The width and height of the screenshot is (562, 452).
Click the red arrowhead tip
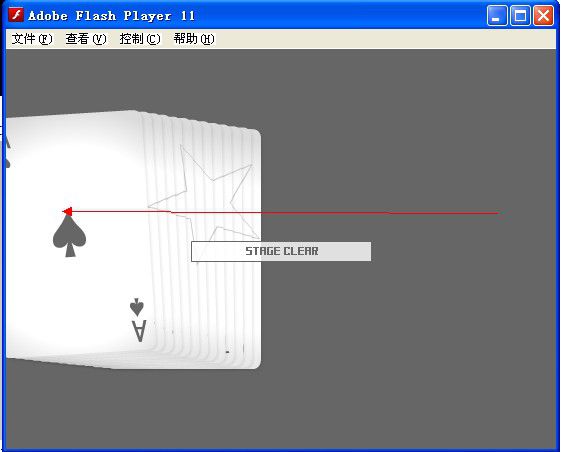(67, 211)
